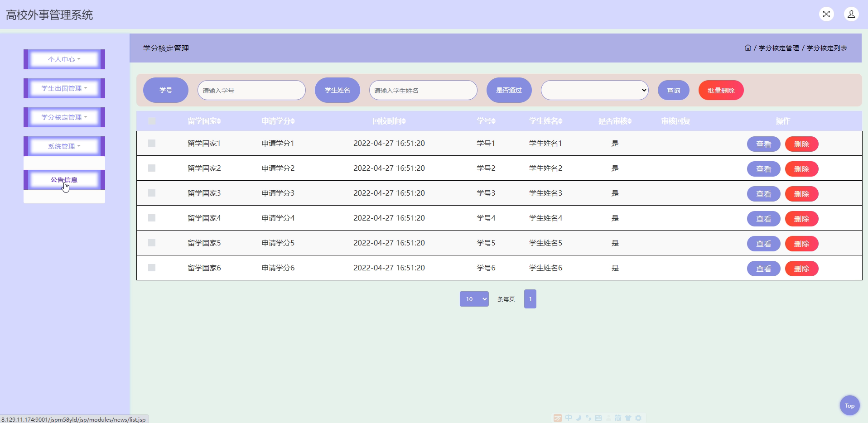Click the 高校外事管理系统 title
The height and width of the screenshot is (423, 868).
click(49, 15)
